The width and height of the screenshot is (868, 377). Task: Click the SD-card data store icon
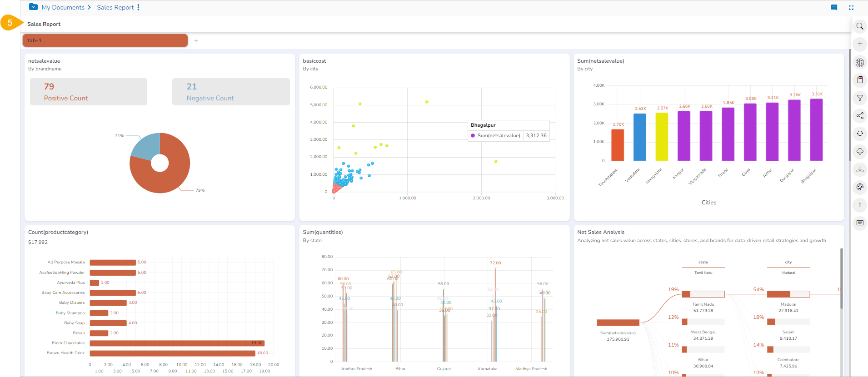click(x=860, y=80)
